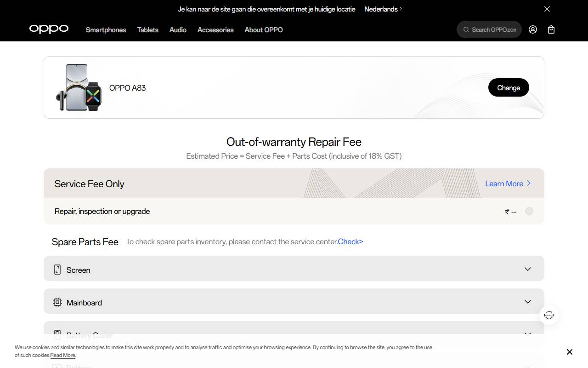Open the chat support robot icon
588x368 pixels.
549,315
